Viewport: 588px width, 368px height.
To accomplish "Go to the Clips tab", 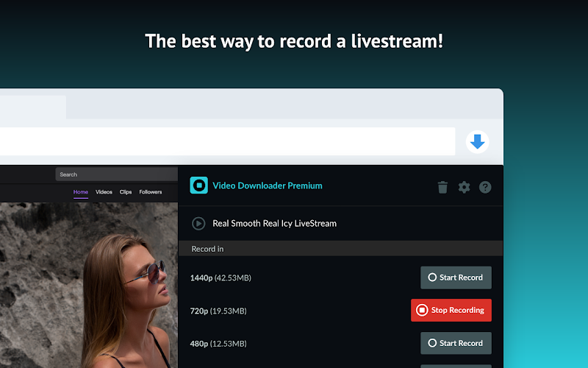I will [126, 192].
